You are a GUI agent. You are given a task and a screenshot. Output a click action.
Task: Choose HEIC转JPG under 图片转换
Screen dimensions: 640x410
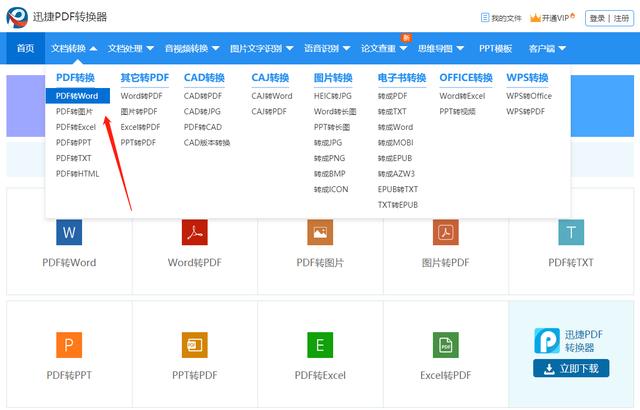(333, 96)
